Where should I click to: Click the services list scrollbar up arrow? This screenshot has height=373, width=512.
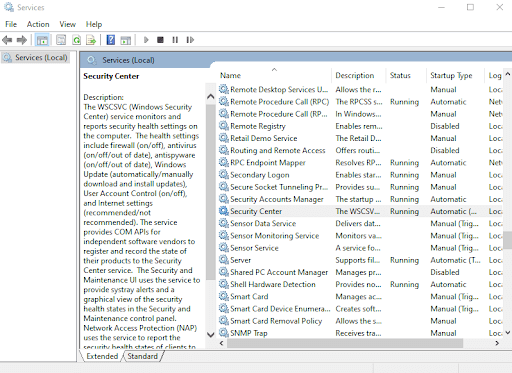pyautogui.click(x=507, y=74)
